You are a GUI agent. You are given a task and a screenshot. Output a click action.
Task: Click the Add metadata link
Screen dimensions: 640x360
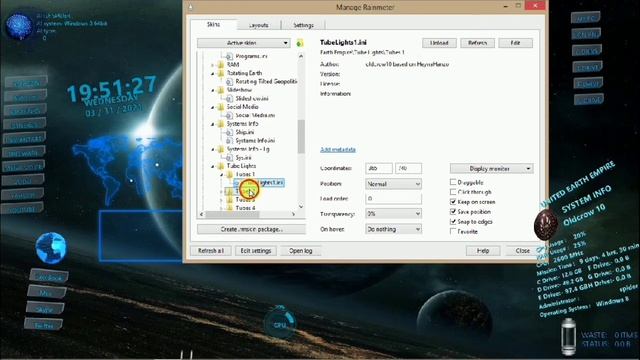point(338,149)
